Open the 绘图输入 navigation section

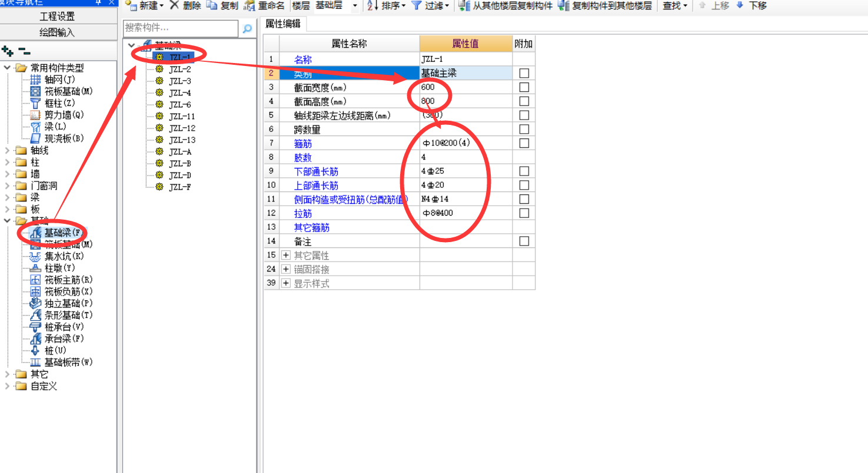(58, 32)
